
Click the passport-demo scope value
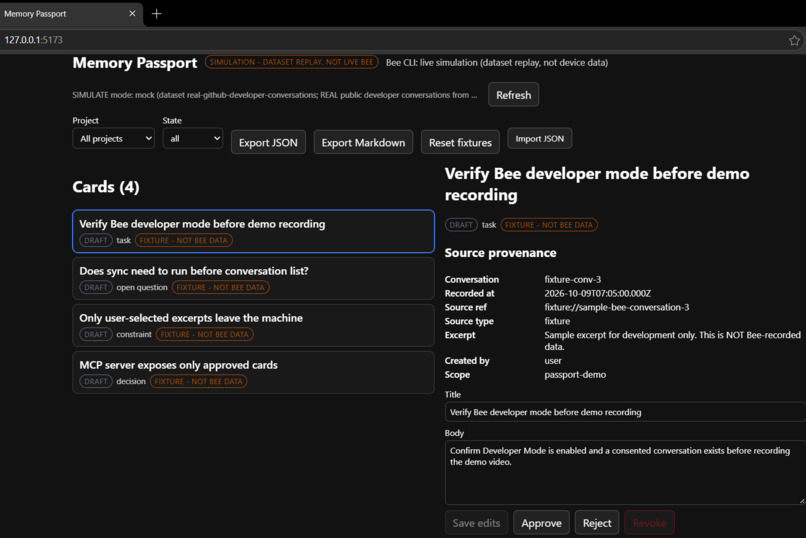575,375
